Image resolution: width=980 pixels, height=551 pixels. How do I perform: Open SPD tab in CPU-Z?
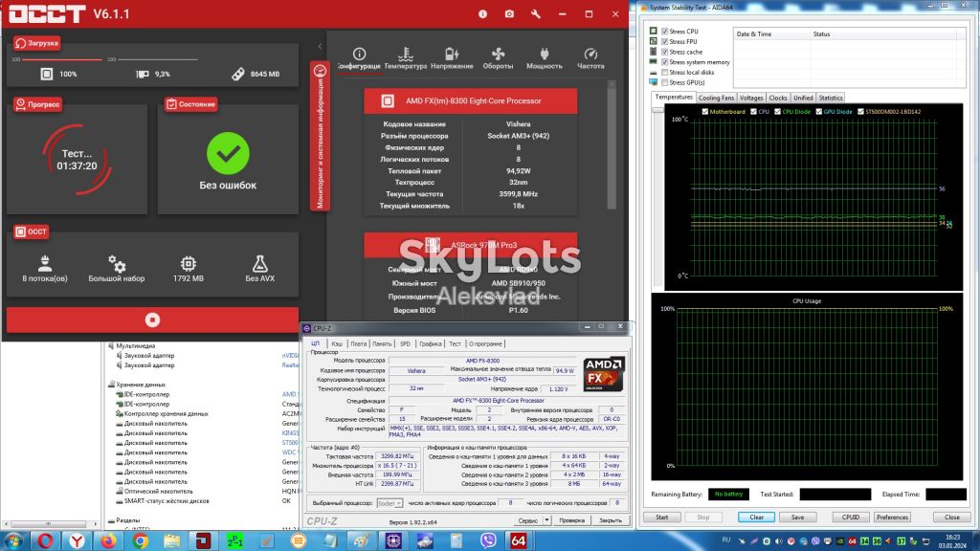pos(405,343)
